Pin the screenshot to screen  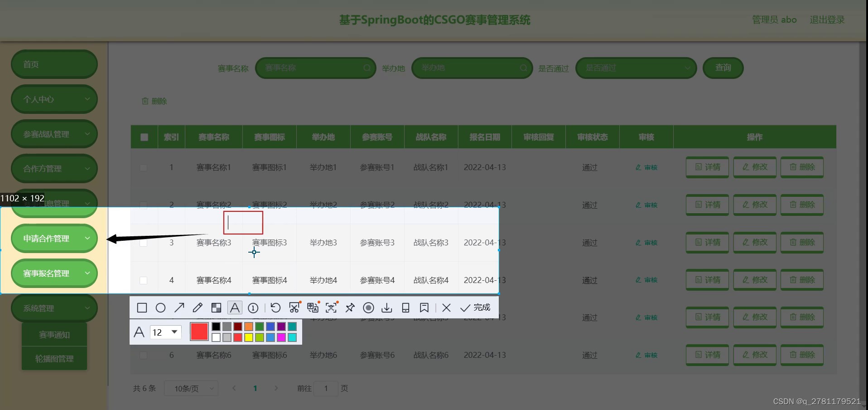click(x=350, y=308)
